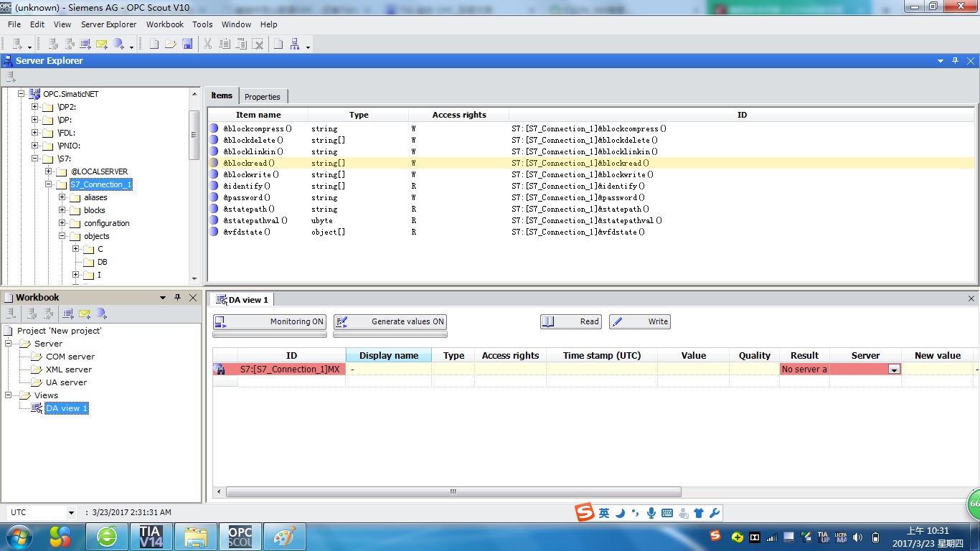Viewport: 980px width, 551px height.
Task: Select the UA server tree item
Action: (x=66, y=382)
